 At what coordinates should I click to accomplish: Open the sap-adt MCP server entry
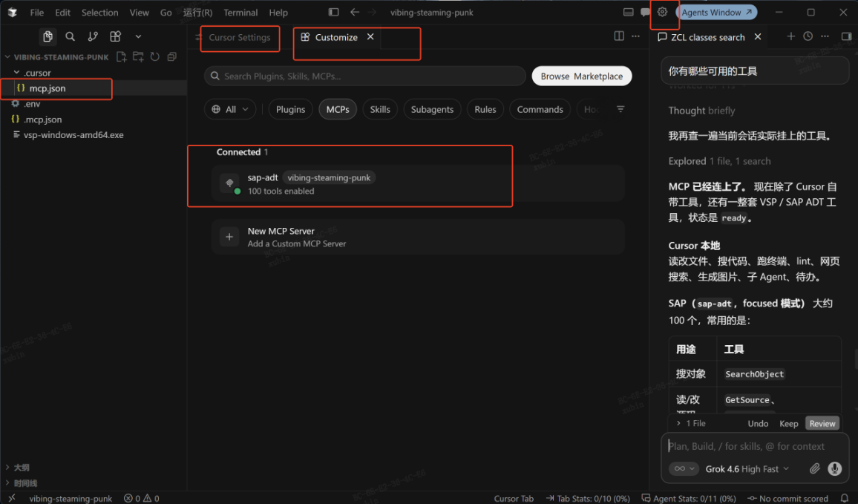point(418,184)
